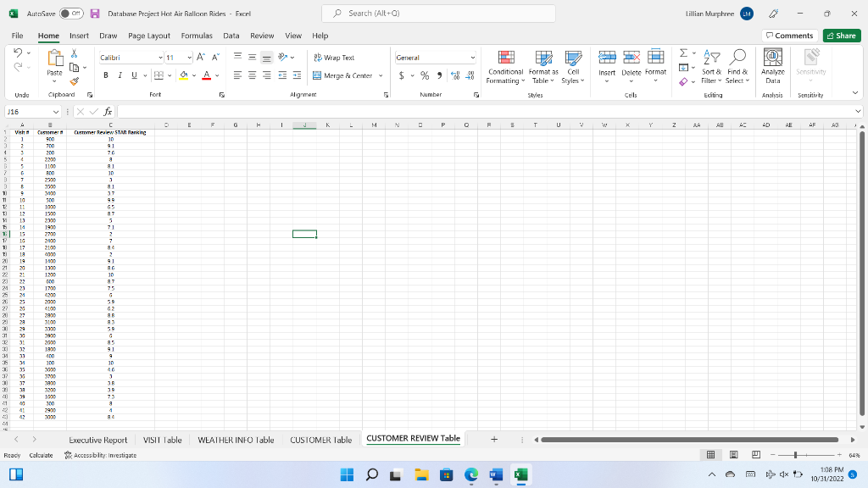Open Word from the taskbar
This screenshot has height=488, width=868.
tap(496, 474)
